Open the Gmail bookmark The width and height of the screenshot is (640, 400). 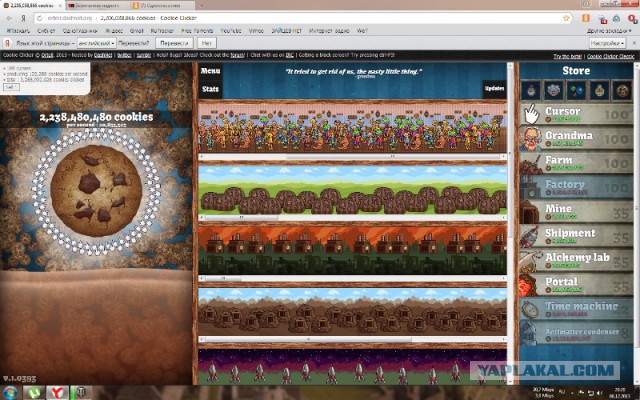[x=136, y=31]
